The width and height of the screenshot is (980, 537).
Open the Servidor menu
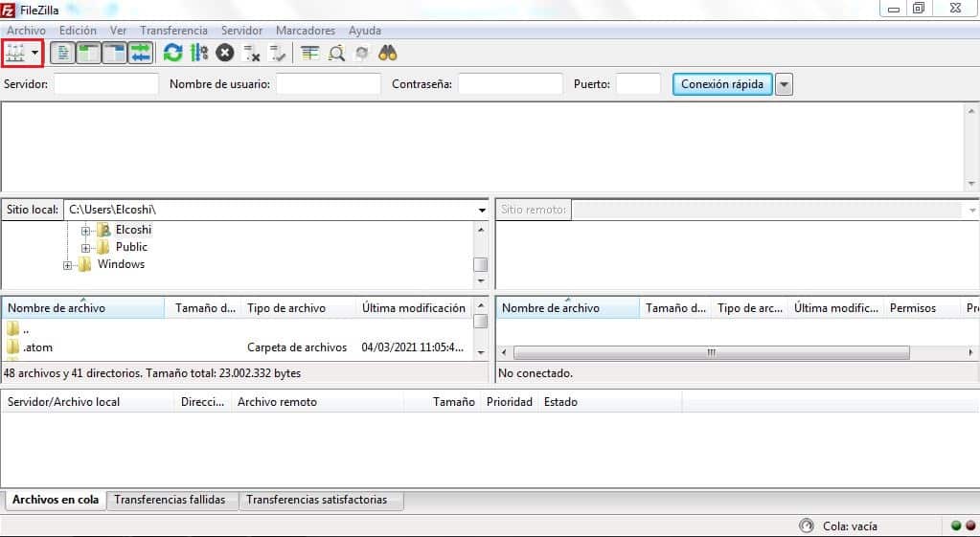pyautogui.click(x=241, y=30)
